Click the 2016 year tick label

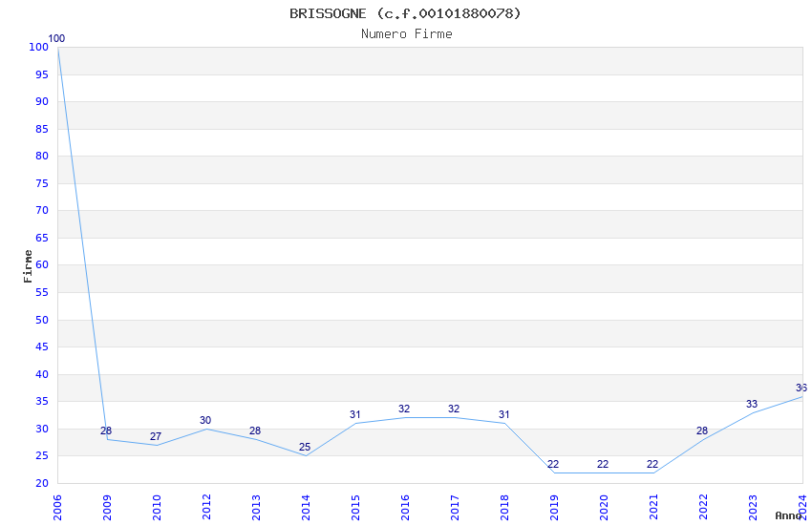pos(405,507)
